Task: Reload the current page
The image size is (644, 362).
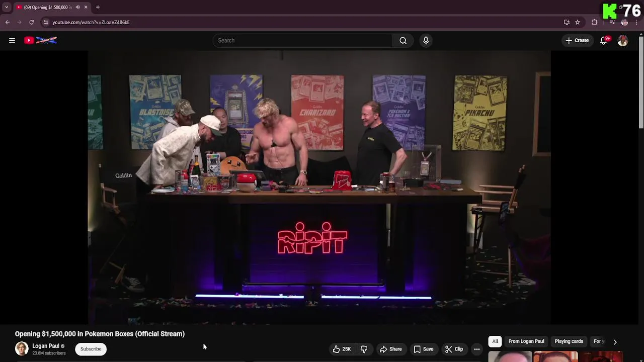Action: 31,22
